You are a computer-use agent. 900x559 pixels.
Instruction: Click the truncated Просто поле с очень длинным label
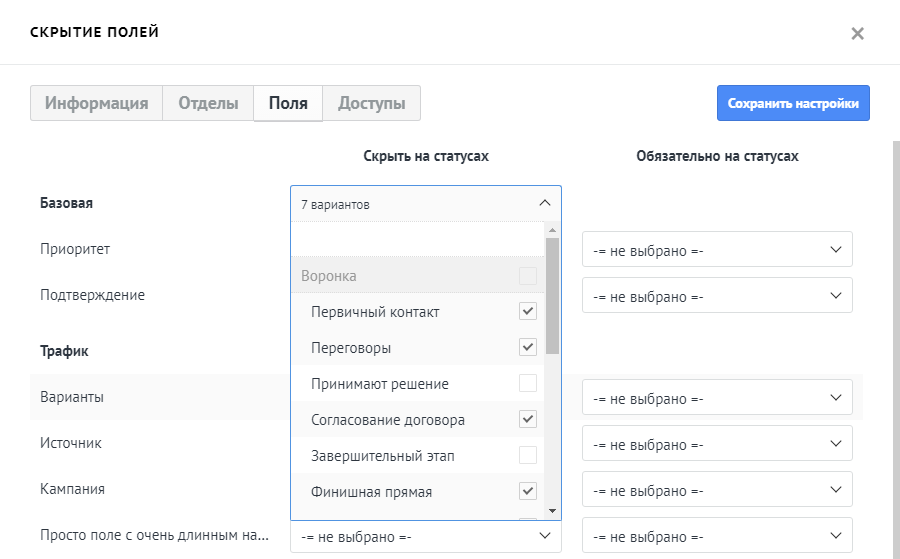coord(154,535)
